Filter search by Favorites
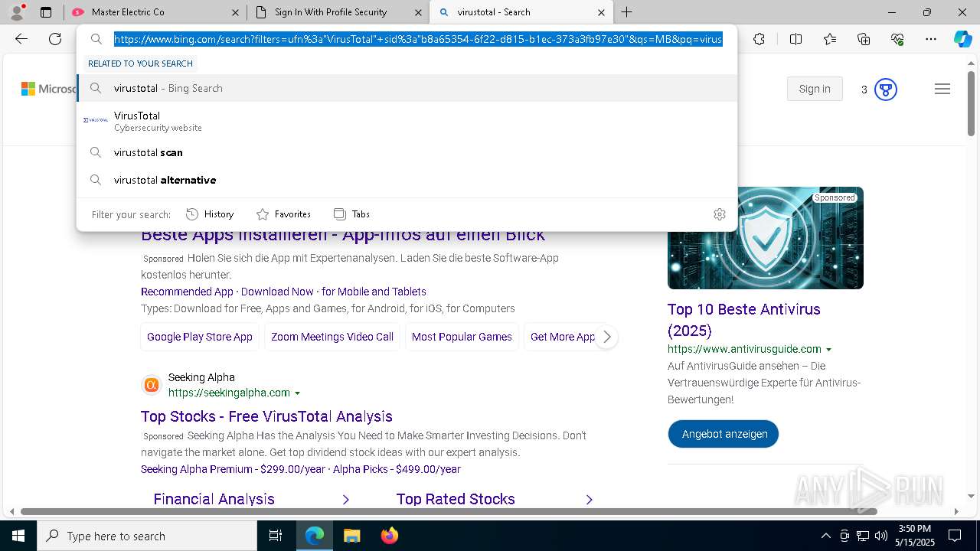 click(x=283, y=214)
